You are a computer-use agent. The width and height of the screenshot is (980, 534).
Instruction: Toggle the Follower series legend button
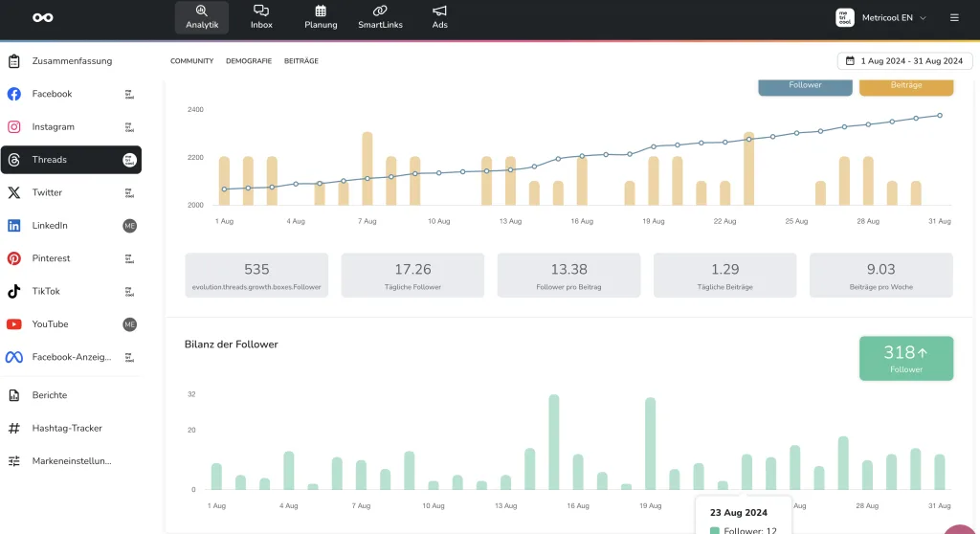pyautogui.click(x=805, y=85)
